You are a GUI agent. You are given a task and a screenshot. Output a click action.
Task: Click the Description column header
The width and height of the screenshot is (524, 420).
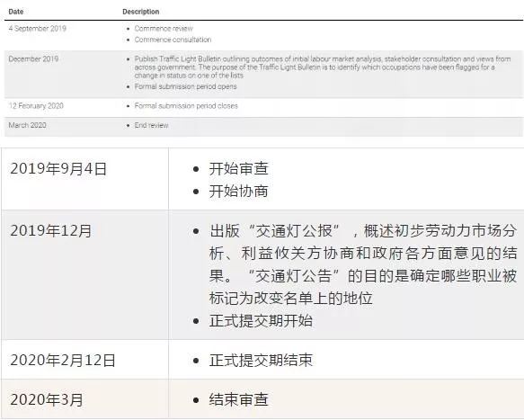[141, 12]
